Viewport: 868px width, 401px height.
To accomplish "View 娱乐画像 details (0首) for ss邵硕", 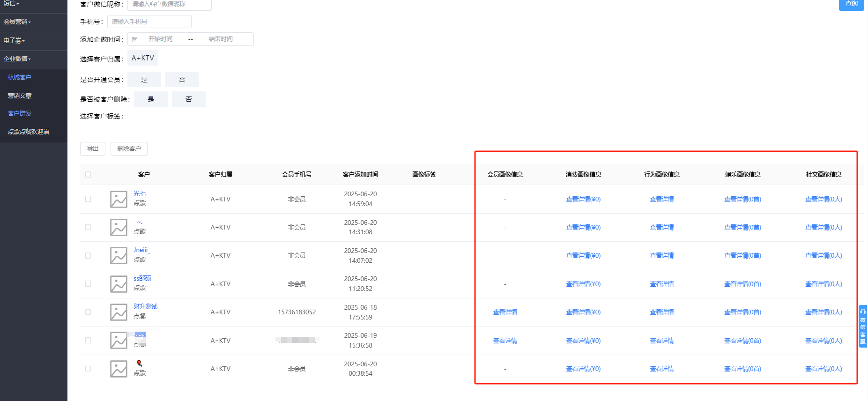I will tap(742, 284).
